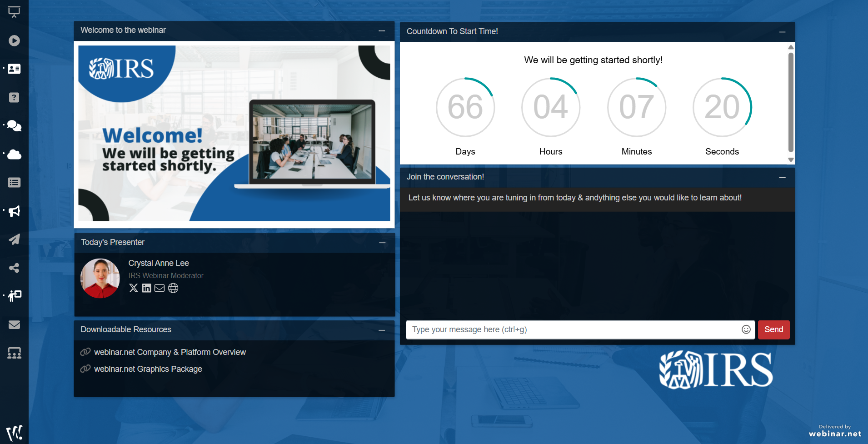868x444 pixels.
Task: Click the Delivered by webinar.net logo
Action: pos(835,431)
